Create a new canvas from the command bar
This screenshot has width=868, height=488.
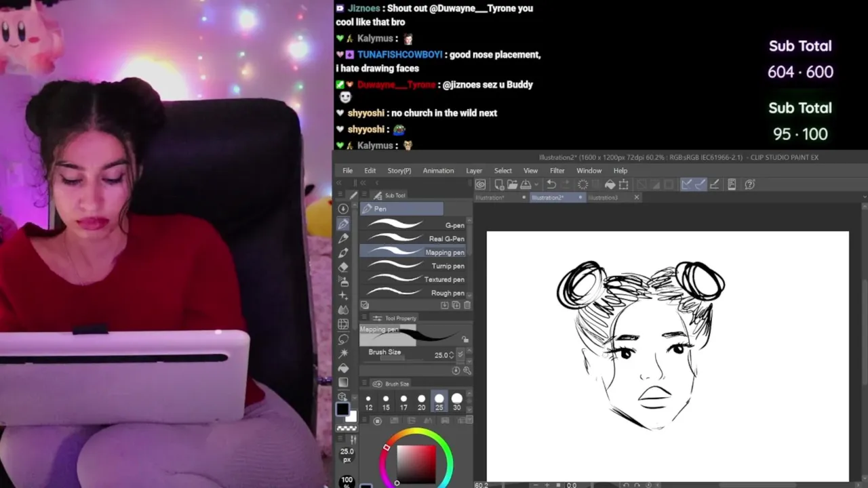499,184
